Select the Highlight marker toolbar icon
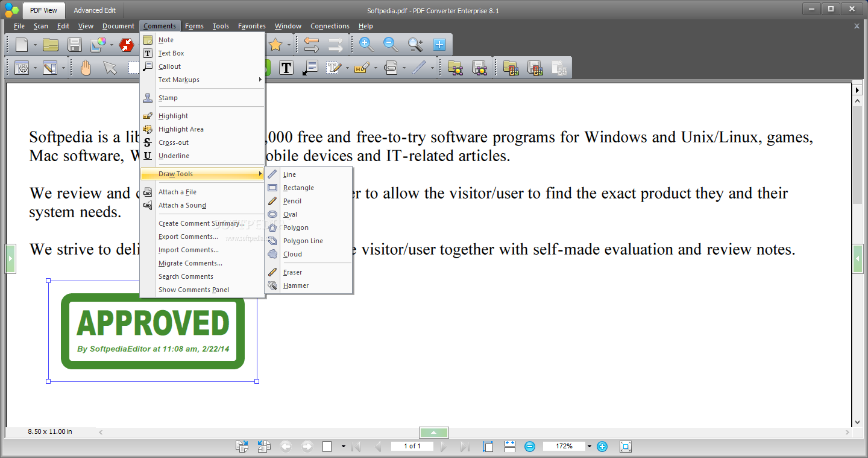The image size is (868, 458). (x=362, y=68)
